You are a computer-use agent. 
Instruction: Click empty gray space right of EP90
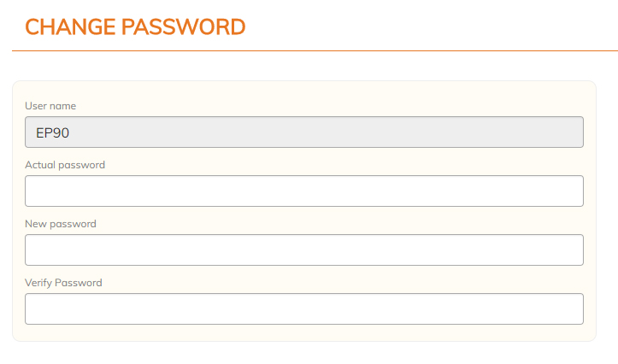click(342, 132)
